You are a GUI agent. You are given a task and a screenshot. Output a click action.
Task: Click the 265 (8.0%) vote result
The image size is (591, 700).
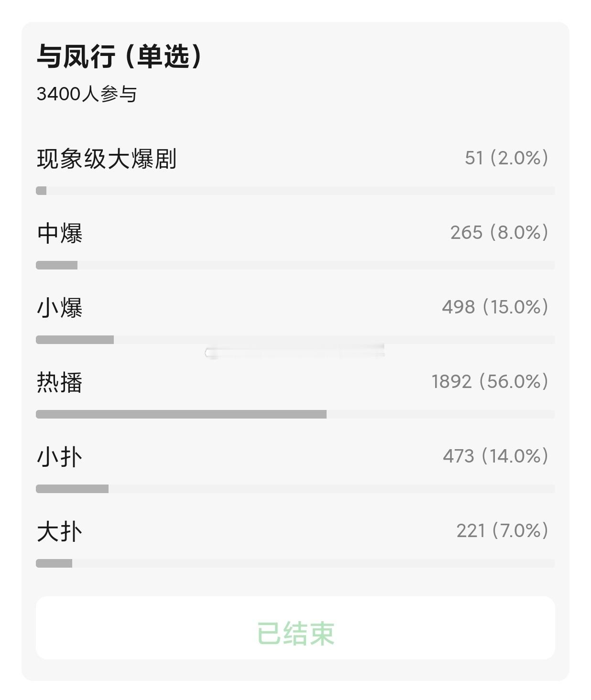[499, 233]
